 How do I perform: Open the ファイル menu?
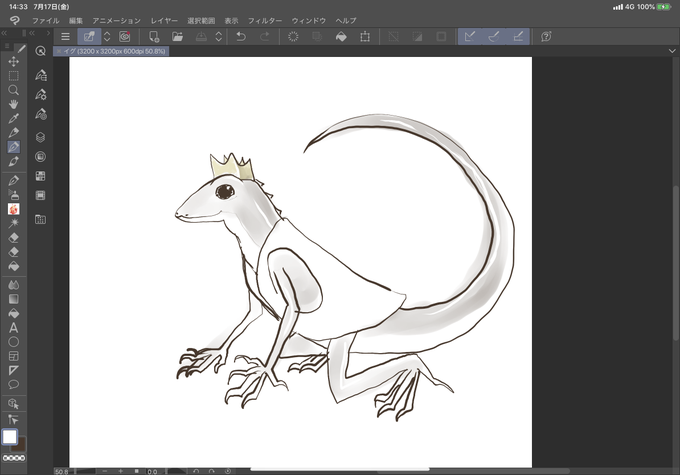click(x=46, y=20)
